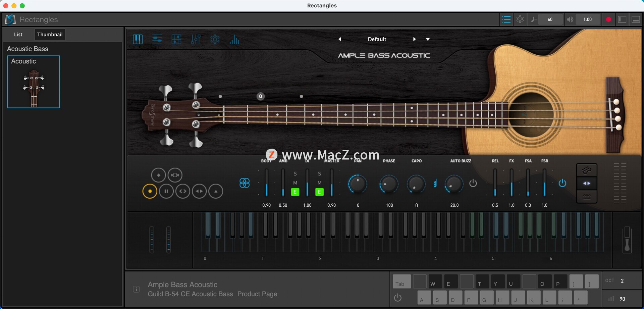Open the Tab player panel icon

point(176,40)
